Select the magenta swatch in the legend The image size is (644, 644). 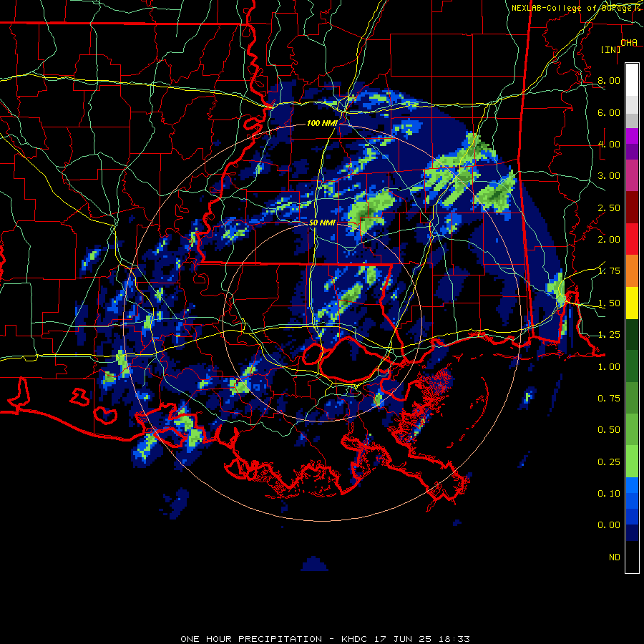[632, 136]
